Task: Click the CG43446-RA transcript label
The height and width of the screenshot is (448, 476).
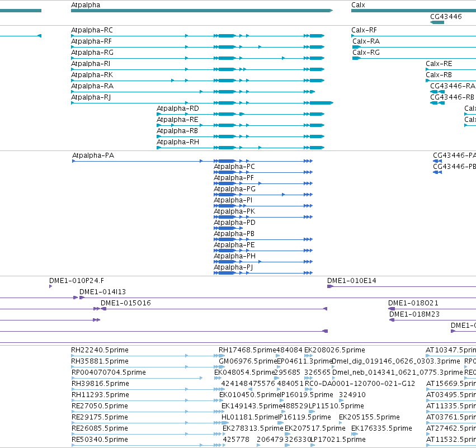Action: point(453,86)
